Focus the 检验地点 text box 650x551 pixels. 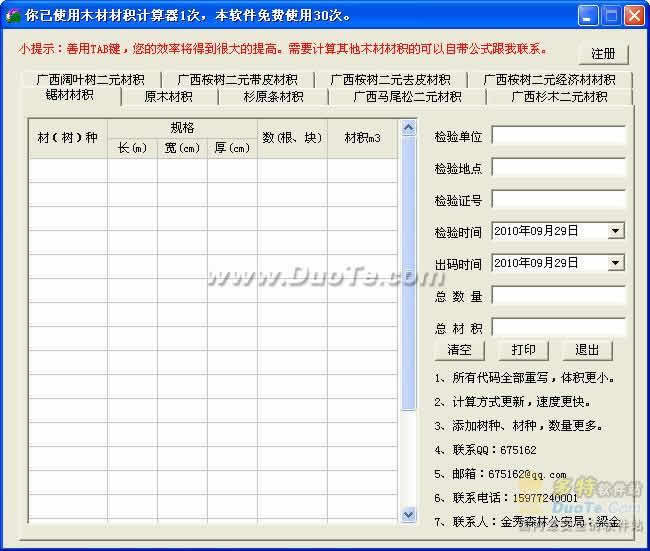(x=558, y=167)
